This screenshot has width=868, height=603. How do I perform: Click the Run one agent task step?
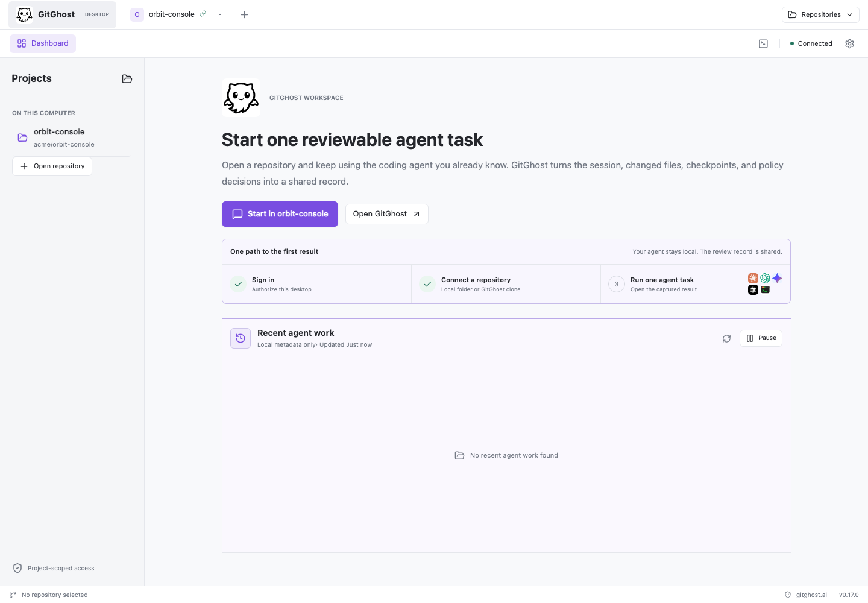click(x=695, y=284)
